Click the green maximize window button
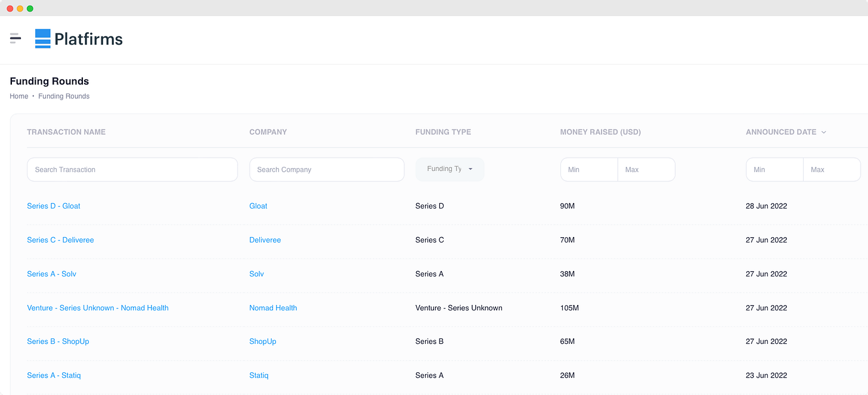 pyautogui.click(x=30, y=8)
